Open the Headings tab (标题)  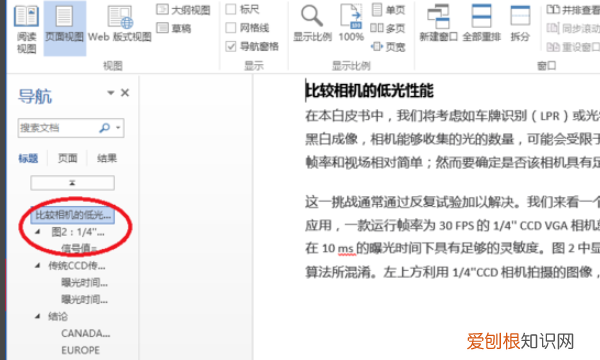pos(28,158)
